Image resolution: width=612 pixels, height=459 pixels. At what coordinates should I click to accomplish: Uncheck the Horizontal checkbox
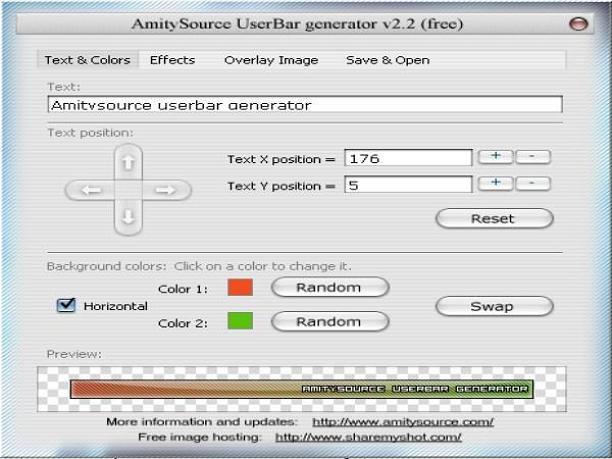66,305
